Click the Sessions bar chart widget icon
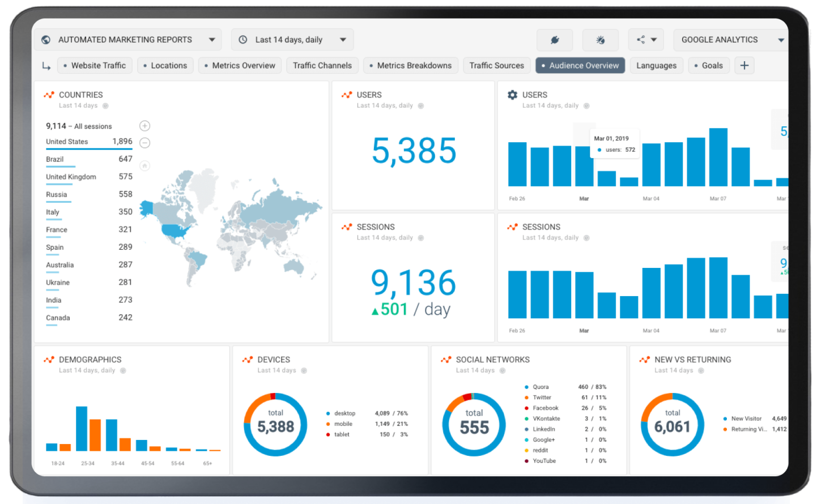The height and width of the screenshot is (504, 817). (513, 227)
